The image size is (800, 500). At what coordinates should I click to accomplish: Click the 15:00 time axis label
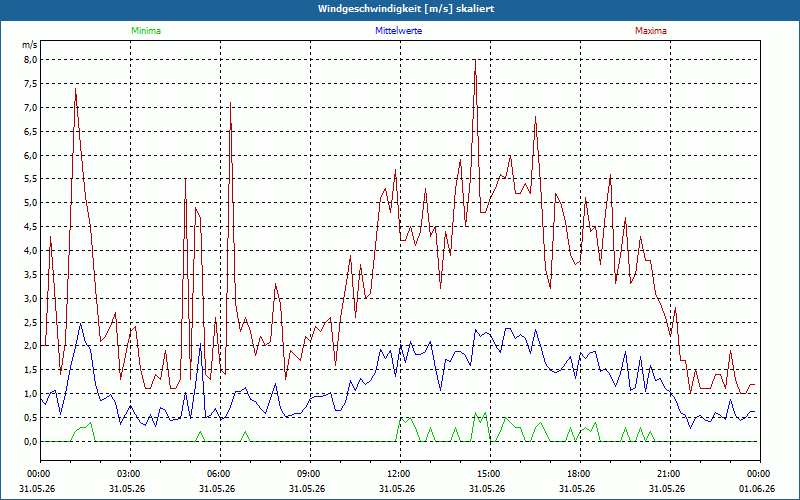pyautogui.click(x=490, y=474)
